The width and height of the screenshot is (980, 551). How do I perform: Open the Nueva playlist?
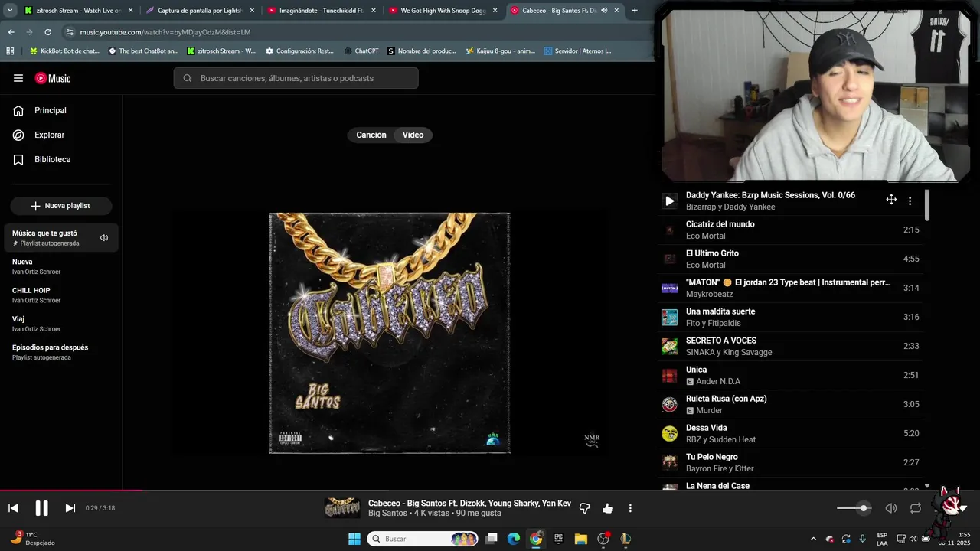pyautogui.click(x=61, y=266)
